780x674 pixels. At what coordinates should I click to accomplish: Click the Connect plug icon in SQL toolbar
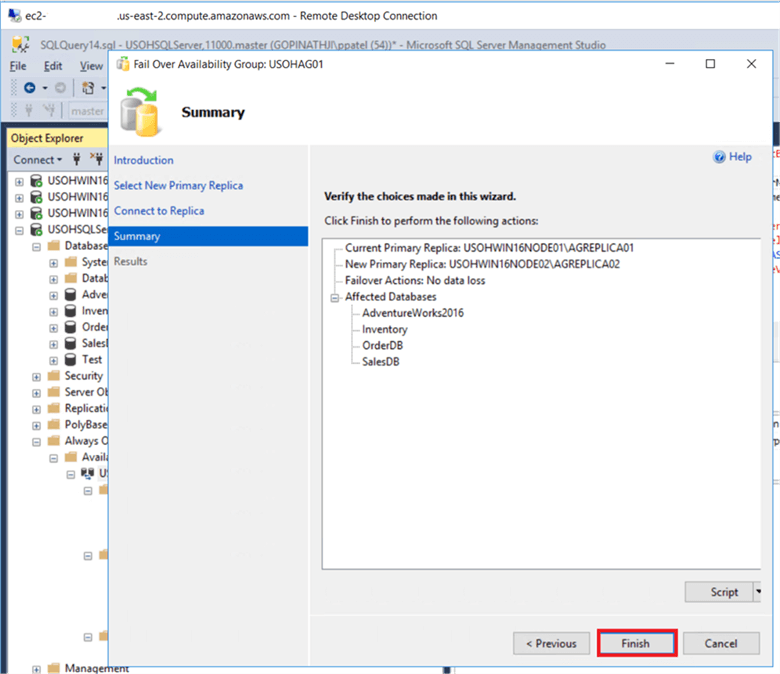(29, 110)
